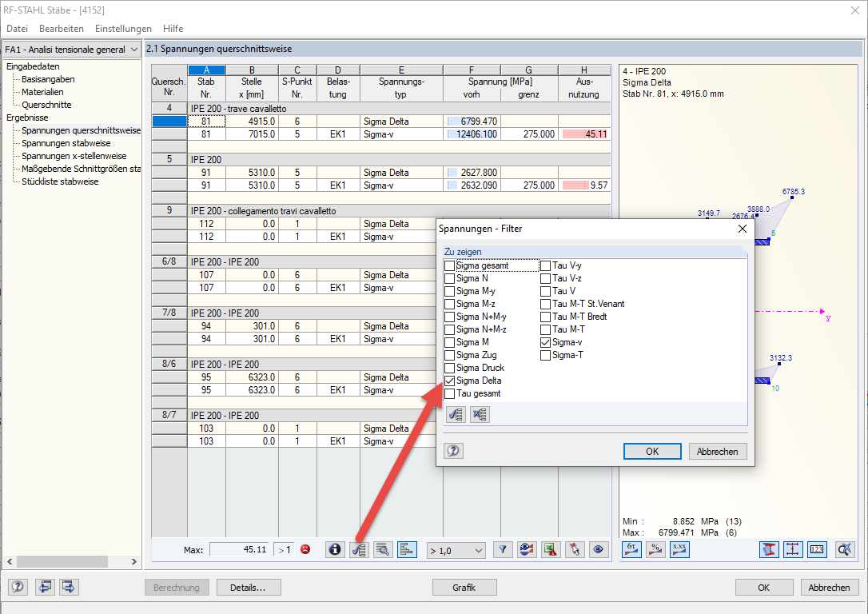Click the Grafik button

(x=464, y=588)
